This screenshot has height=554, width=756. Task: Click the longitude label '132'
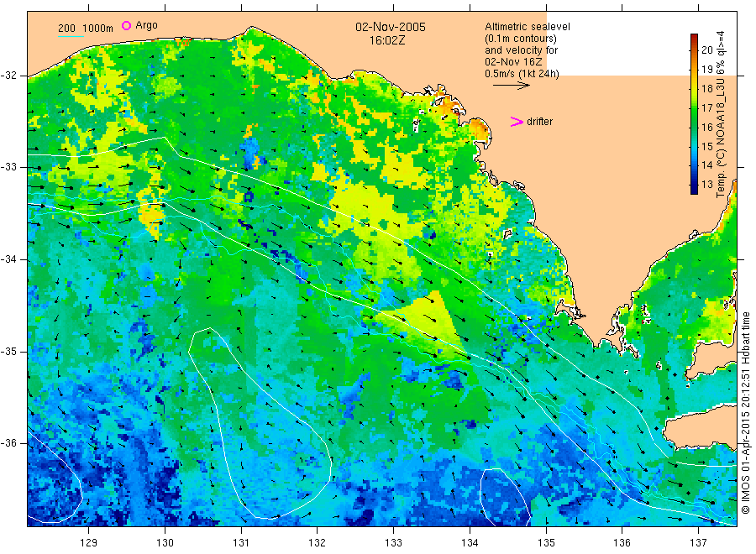click(318, 543)
